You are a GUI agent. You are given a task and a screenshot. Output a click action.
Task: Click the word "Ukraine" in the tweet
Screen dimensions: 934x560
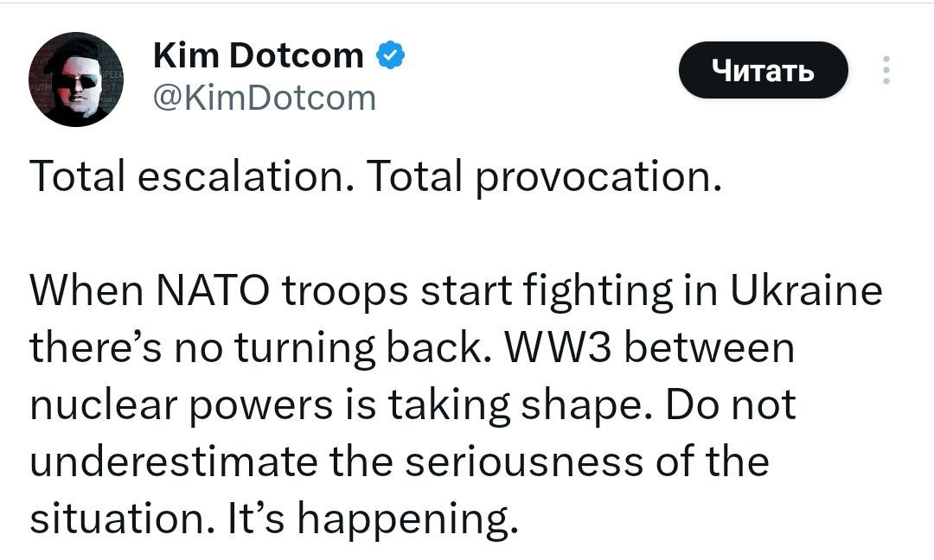point(806,291)
